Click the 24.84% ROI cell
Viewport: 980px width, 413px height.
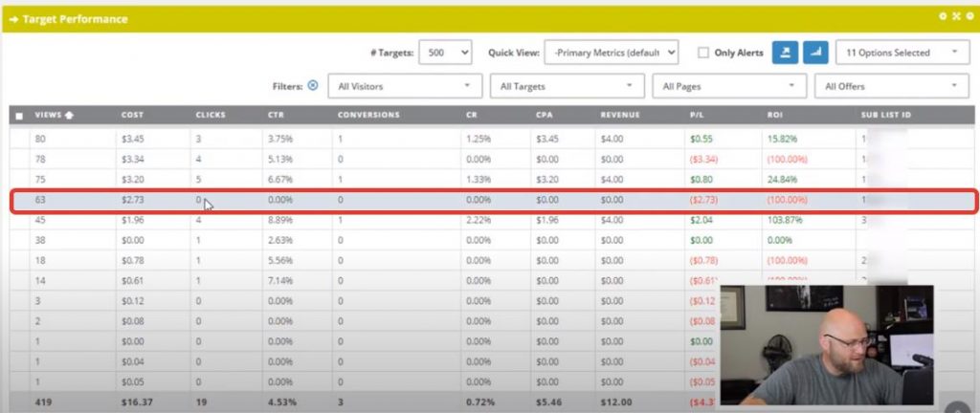tap(783, 180)
